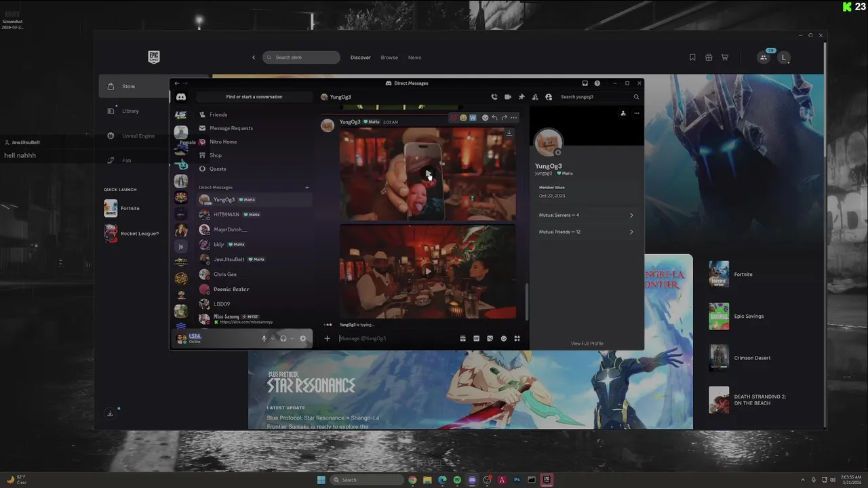Expand Mutual Friends list
This screenshot has width=868, height=488.
[x=586, y=232]
